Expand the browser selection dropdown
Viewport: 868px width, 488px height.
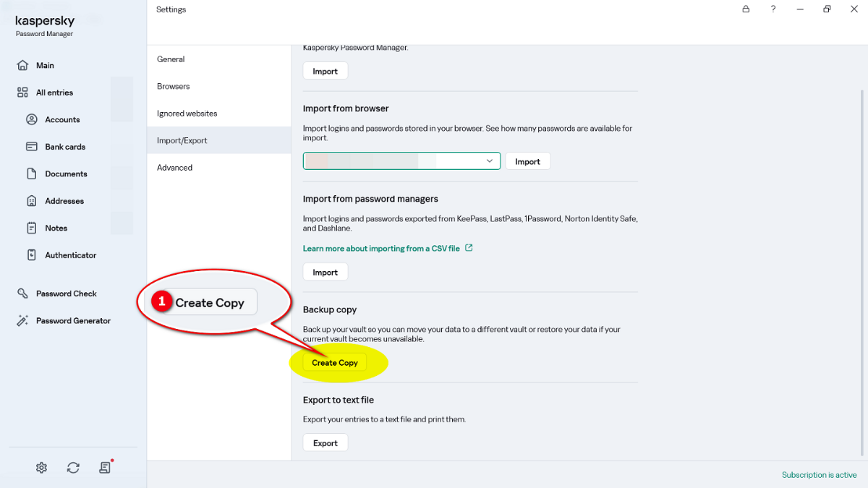[x=490, y=160]
